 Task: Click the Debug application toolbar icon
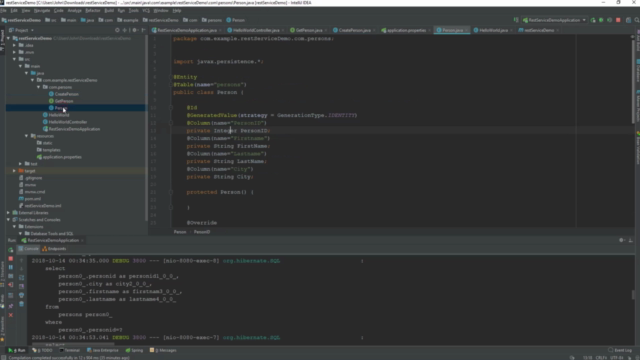[x=601, y=20]
